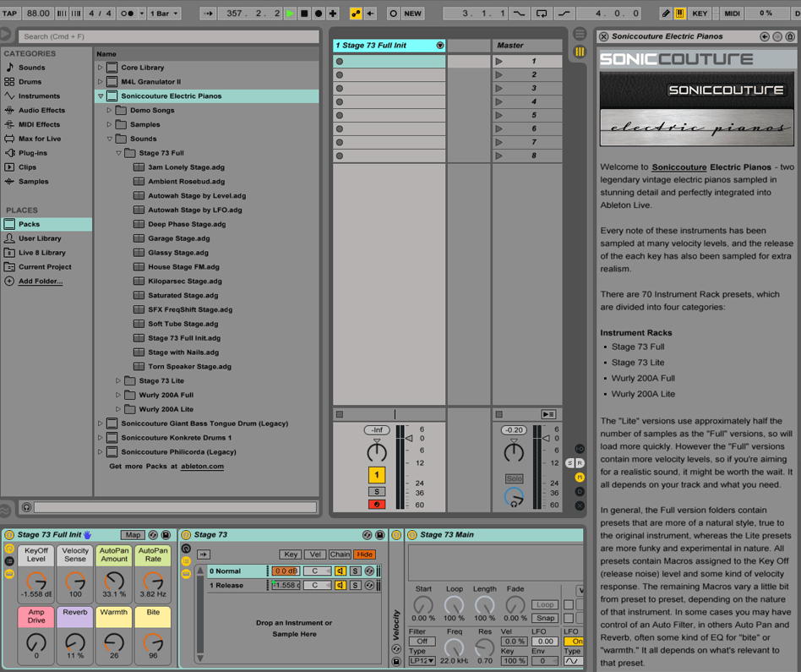Toggle the LFO On switch
The width and height of the screenshot is (801, 672).
(574, 642)
